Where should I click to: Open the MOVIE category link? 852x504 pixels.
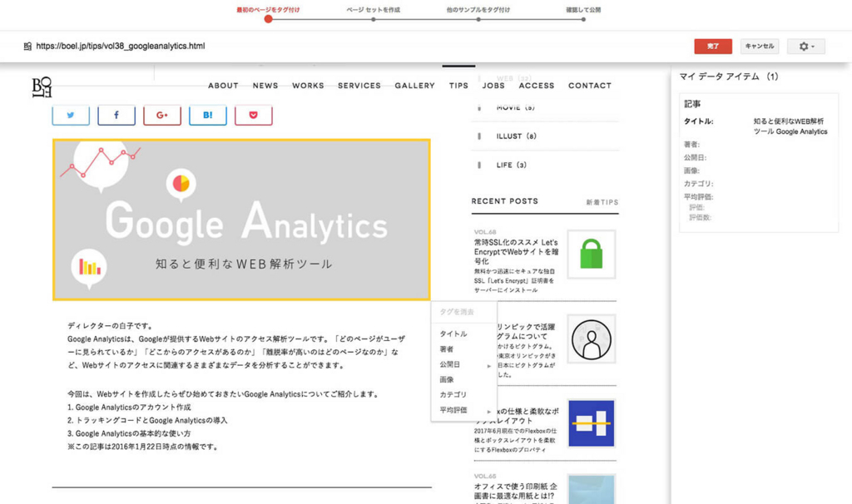coord(516,107)
